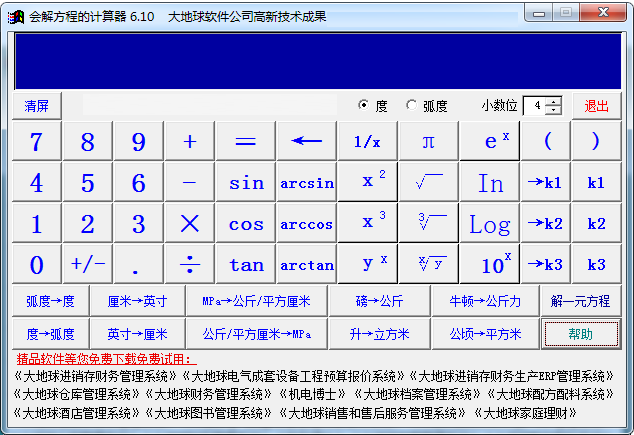The width and height of the screenshot is (634, 435).
Task: Click the digit 5 key
Action: pyautogui.click(x=88, y=182)
